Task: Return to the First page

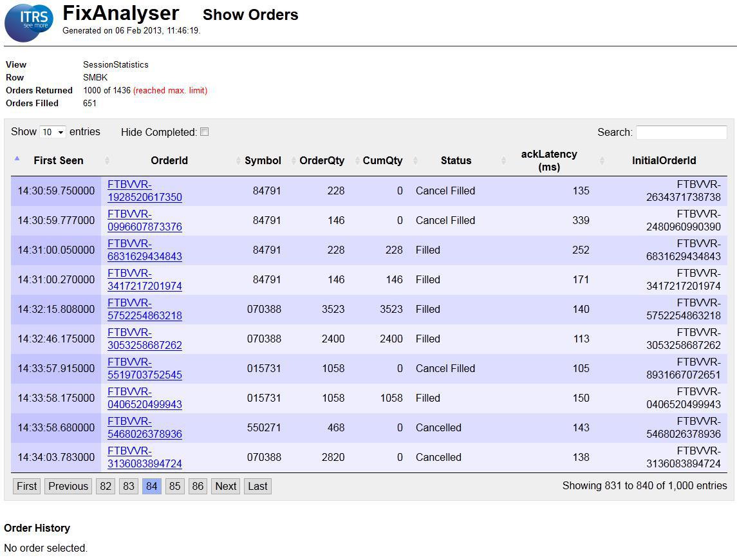Action: pos(26,486)
